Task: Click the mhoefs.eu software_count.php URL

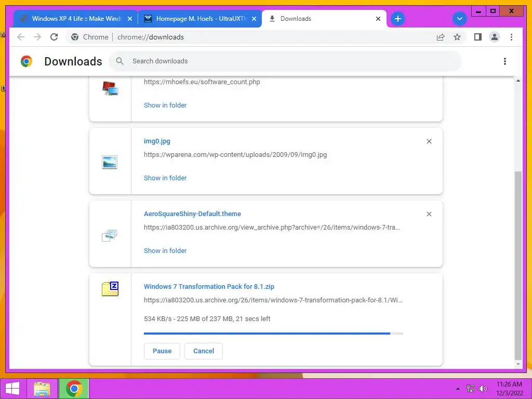Action: pos(202,82)
